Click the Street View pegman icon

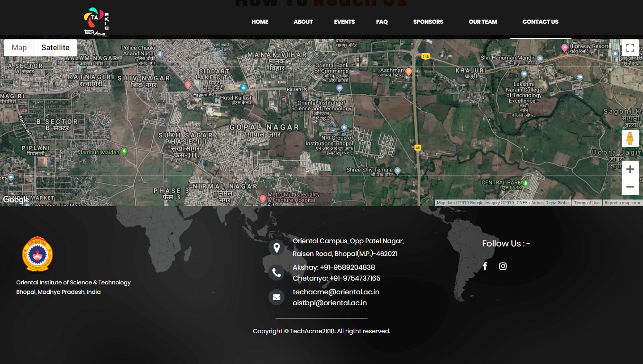click(x=630, y=138)
